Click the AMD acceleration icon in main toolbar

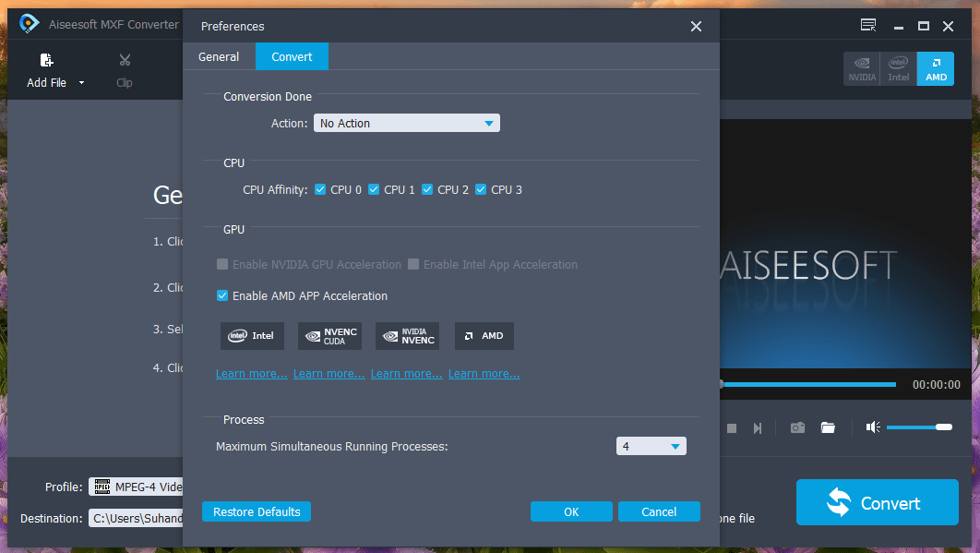coord(936,69)
